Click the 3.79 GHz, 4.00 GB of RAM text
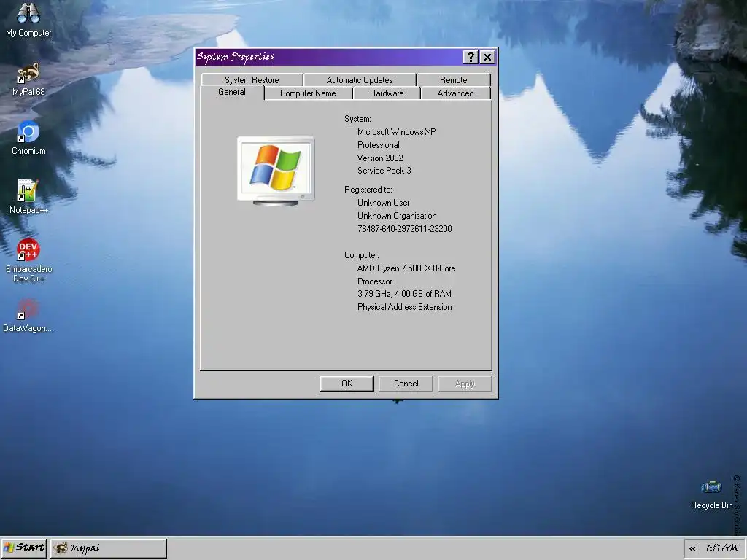This screenshot has height=560, width=747. tap(404, 294)
